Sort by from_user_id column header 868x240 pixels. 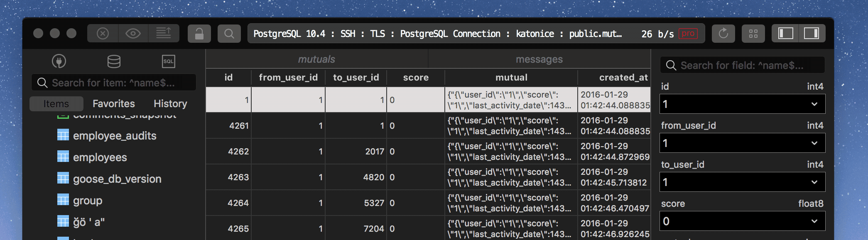click(x=288, y=78)
